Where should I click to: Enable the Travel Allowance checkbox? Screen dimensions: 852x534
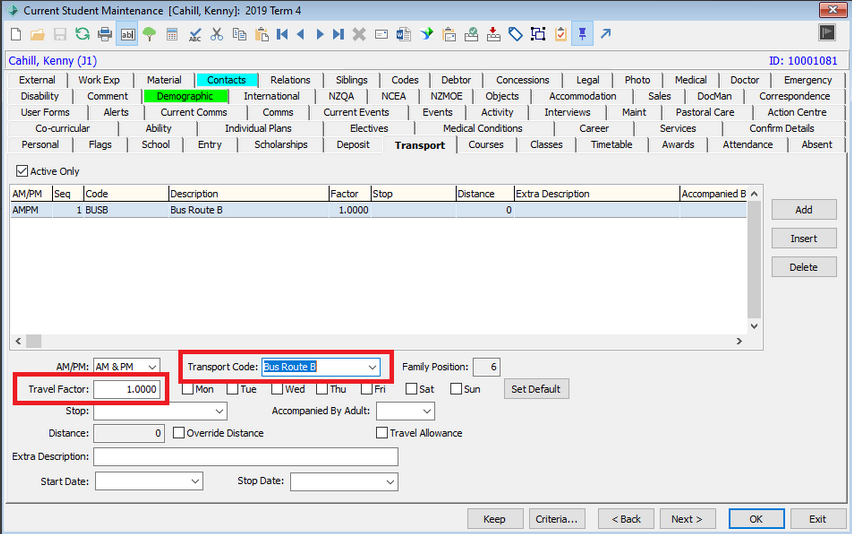[x=382, y=433]
